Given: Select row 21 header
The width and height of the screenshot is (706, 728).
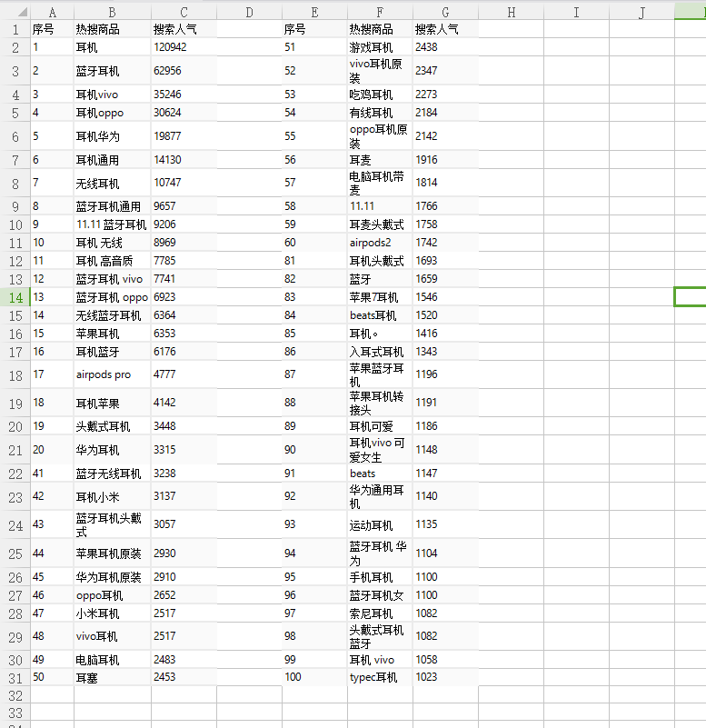Looking at the screenshot, I should click(15, 450).
